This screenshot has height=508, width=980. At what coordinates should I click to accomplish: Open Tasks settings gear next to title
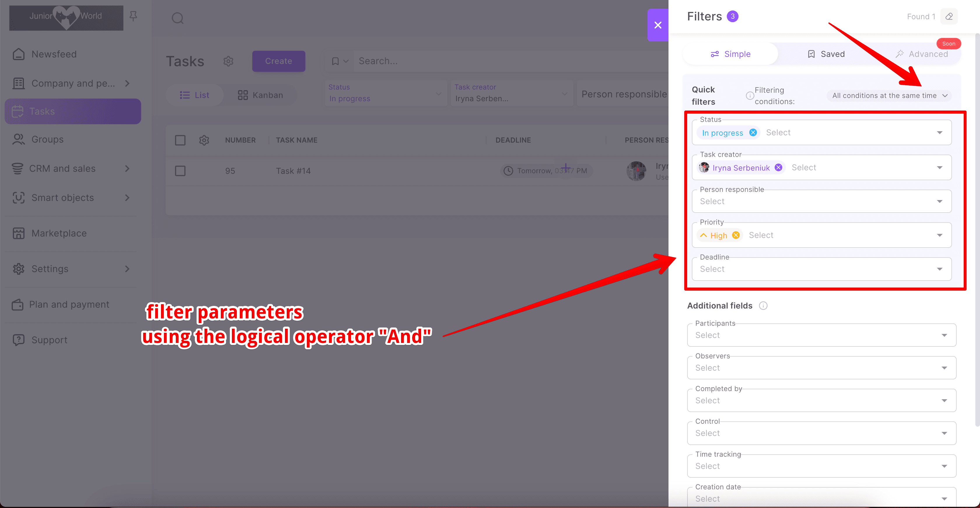point(228,61)
